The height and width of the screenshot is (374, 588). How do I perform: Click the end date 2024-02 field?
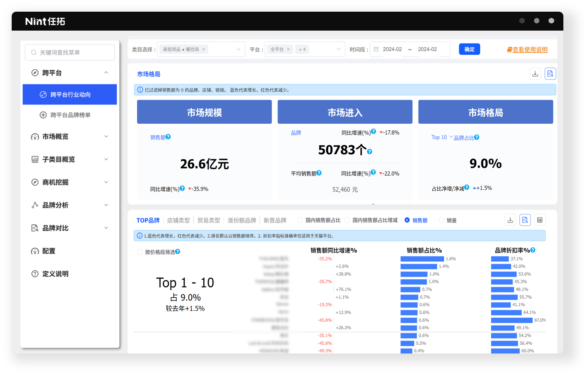point(428,49)
